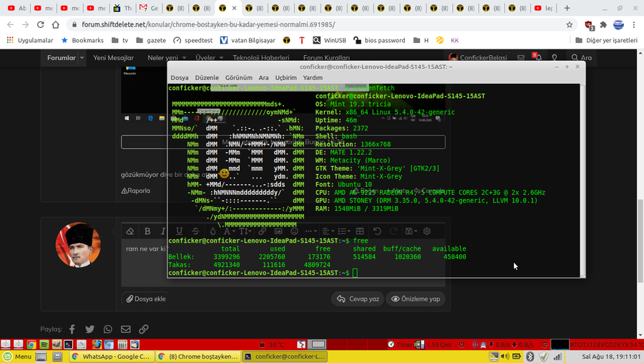Expand the Üyeler navigation dropdown
This screenshot has width=644, height=363.
click(220, 58)
